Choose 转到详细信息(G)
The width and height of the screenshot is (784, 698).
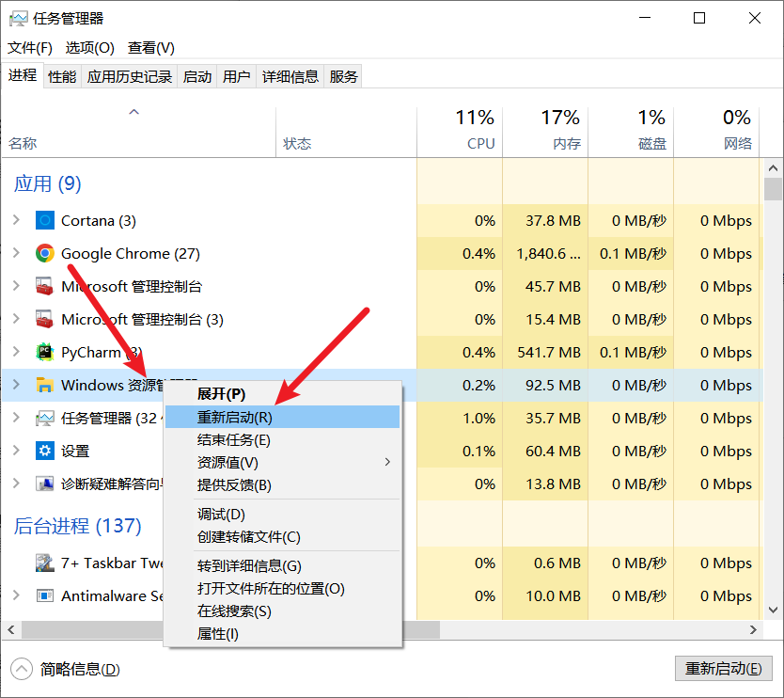pos(283,566)
